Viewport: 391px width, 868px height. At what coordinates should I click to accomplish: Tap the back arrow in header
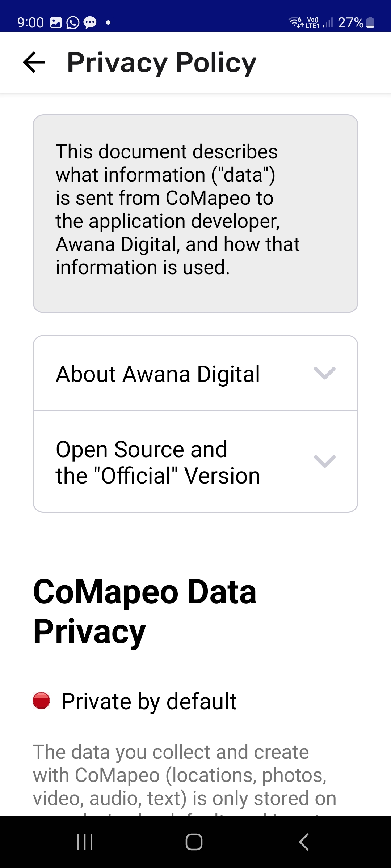[x=34, y=62]
